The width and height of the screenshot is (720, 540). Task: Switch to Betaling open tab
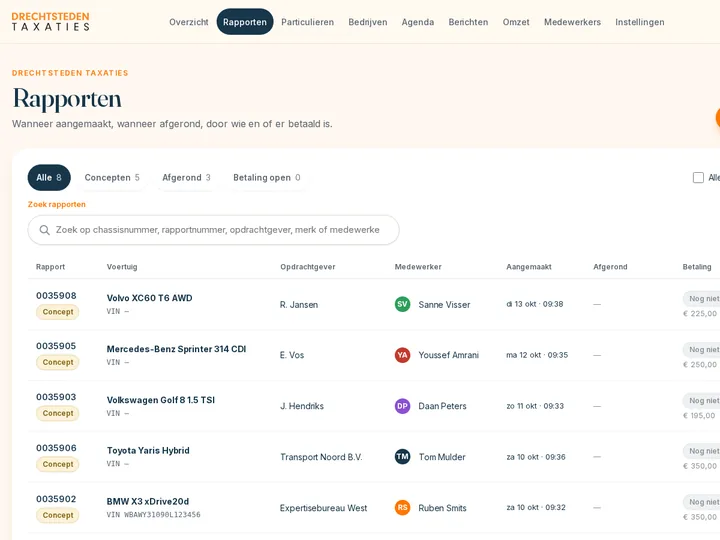click(267, 178)
